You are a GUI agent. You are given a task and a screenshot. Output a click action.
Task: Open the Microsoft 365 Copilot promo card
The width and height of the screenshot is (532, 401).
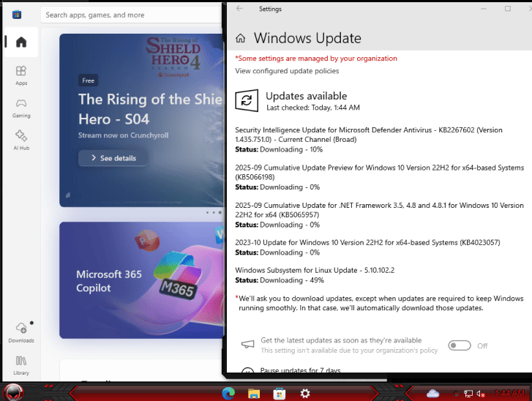(x=141, y=280)
